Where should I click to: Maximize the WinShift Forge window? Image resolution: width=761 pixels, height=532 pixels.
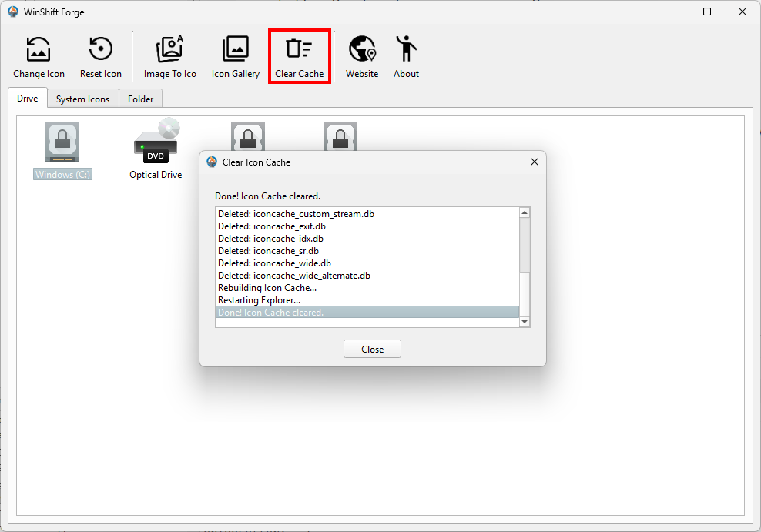(x=706, y=12)
